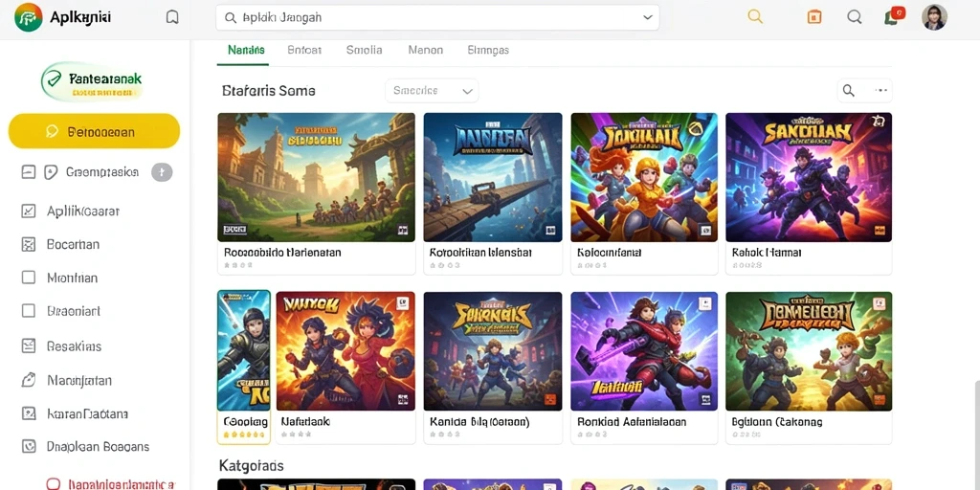Open the three-dot more options menu

click(881, 91)
